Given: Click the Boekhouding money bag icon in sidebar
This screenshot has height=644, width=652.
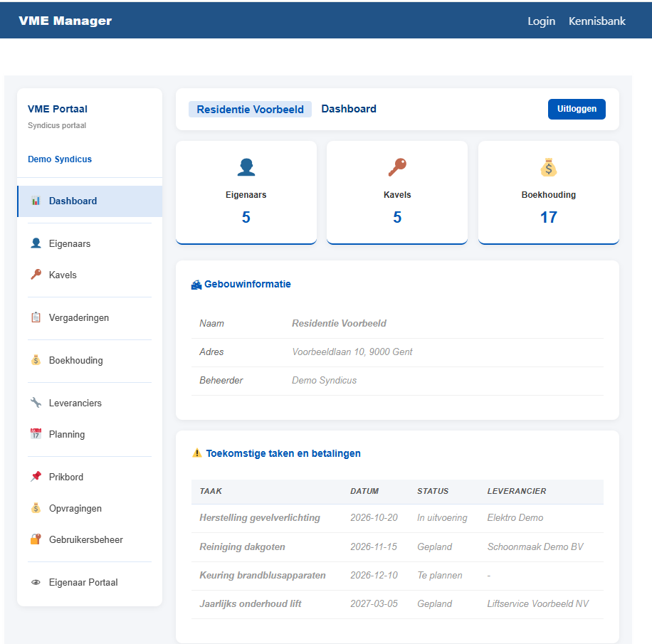Looking at the screenshot, I should 36,360.
